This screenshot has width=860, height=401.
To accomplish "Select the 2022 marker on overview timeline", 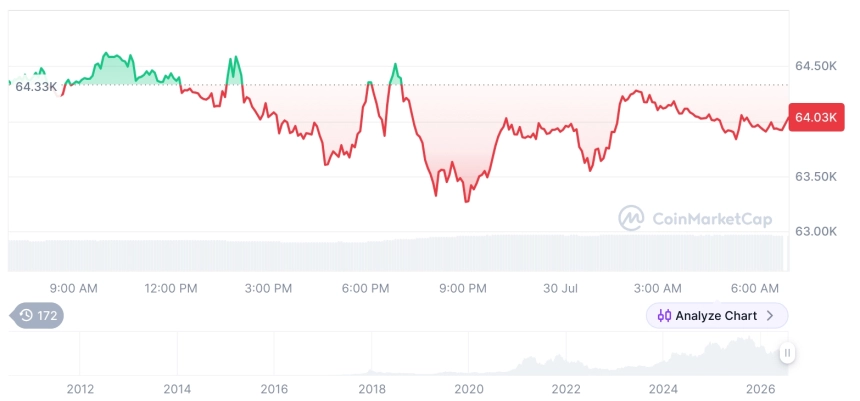I will click(566, 389).
